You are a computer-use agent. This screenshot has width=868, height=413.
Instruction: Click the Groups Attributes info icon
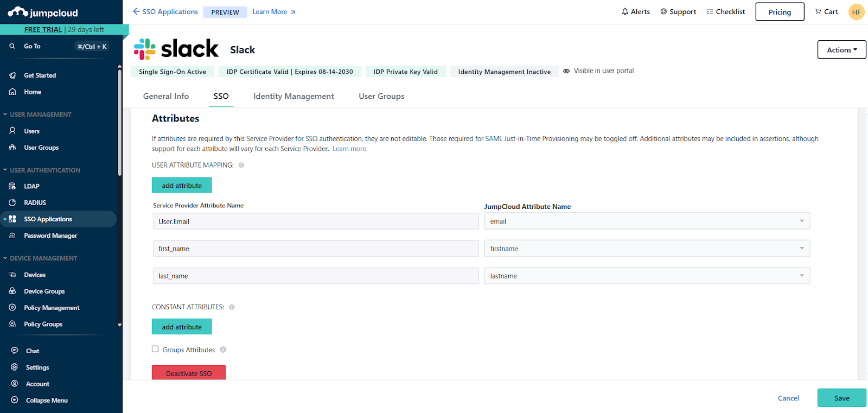(x=223, y=350)
